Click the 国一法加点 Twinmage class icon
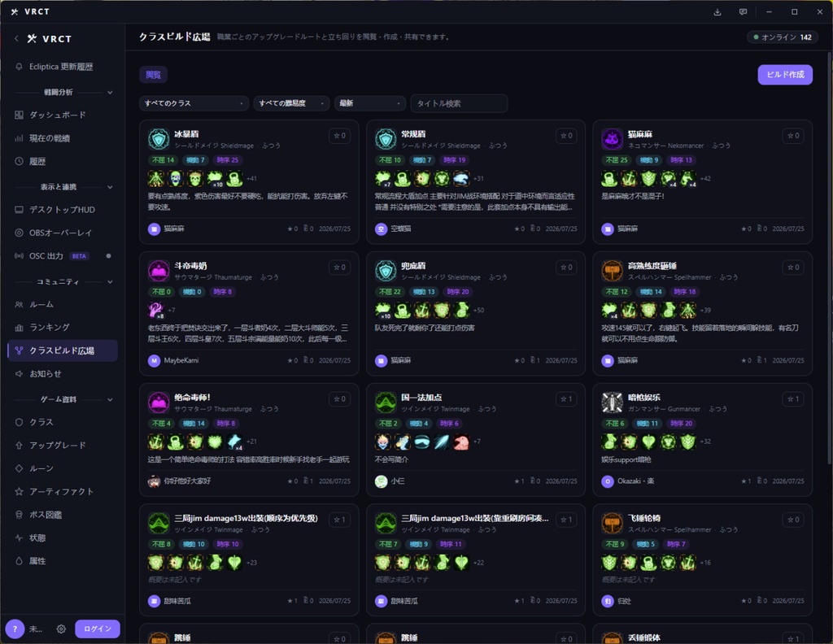This screenshot has width=833, height=644. 385,402
